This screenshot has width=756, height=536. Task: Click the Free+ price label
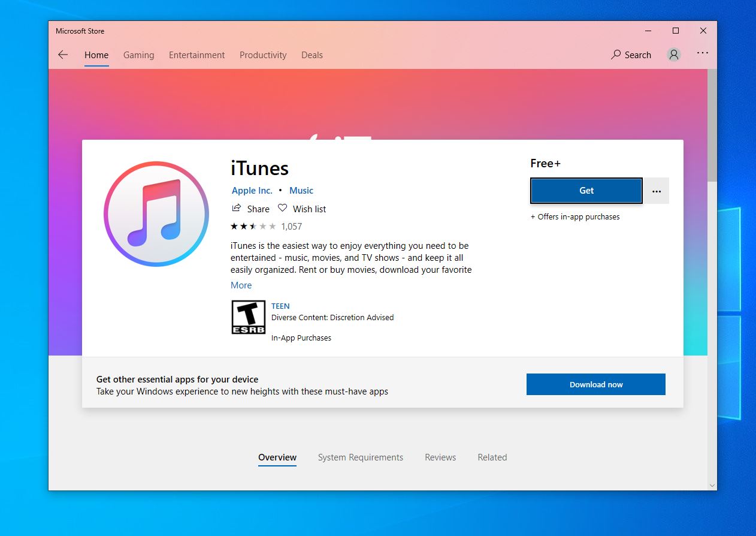pos(545,163)
